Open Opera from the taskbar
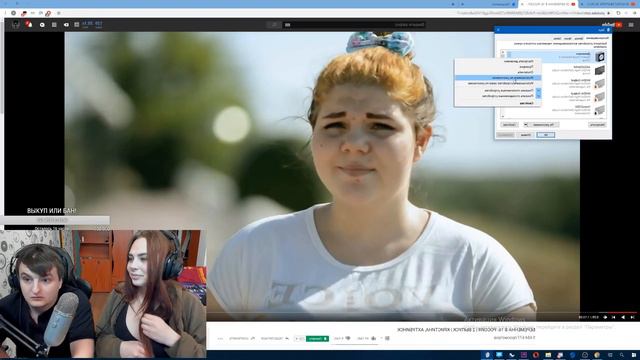 click(536, 354)
